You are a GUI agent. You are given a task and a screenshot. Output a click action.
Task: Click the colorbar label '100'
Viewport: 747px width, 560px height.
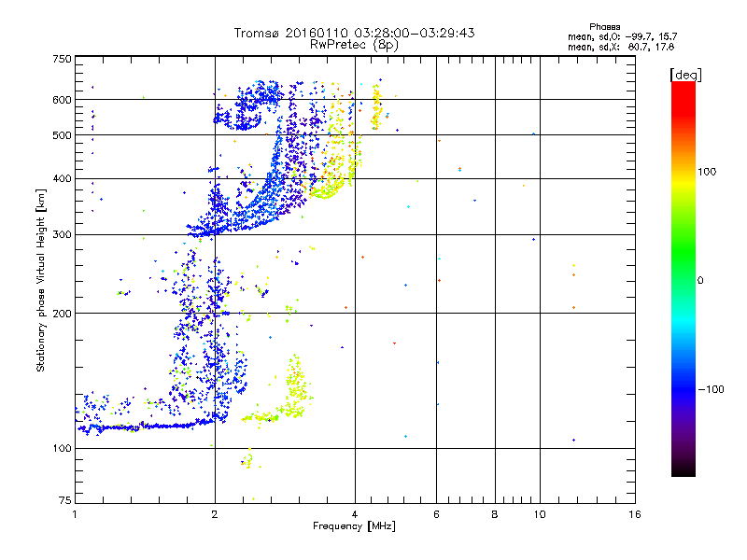coord(707,172)
